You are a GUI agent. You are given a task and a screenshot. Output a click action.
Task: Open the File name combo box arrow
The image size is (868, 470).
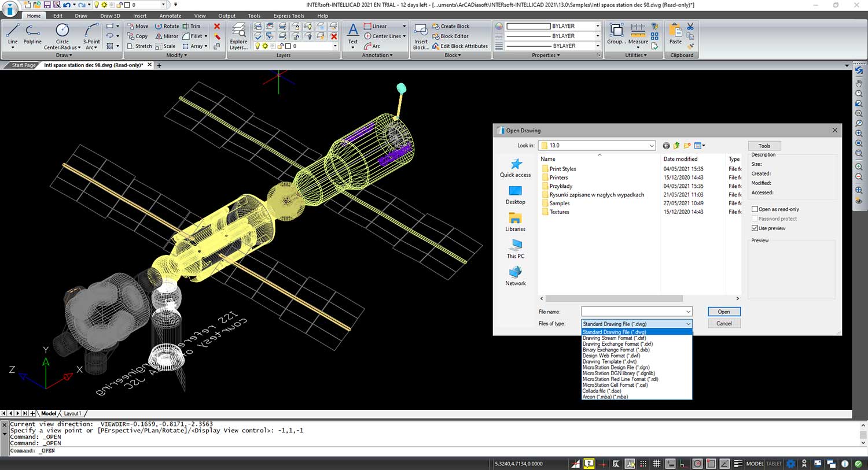[x=688, y=312]
